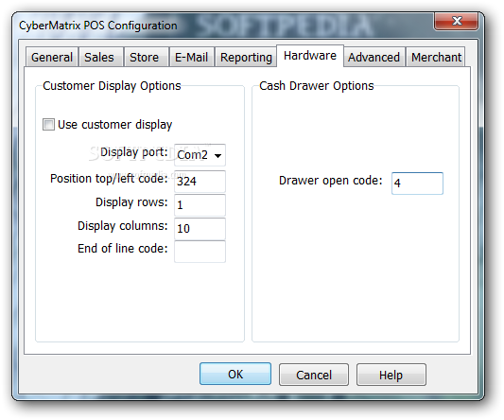Open Help for the configuration dialog
The image size is (504, 420).
click(x=391, y=375)
